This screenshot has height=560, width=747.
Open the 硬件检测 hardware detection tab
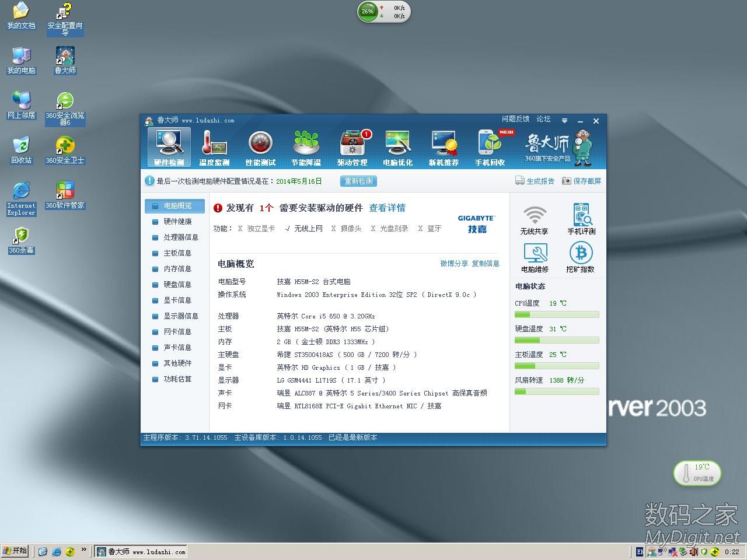(169, 148)
